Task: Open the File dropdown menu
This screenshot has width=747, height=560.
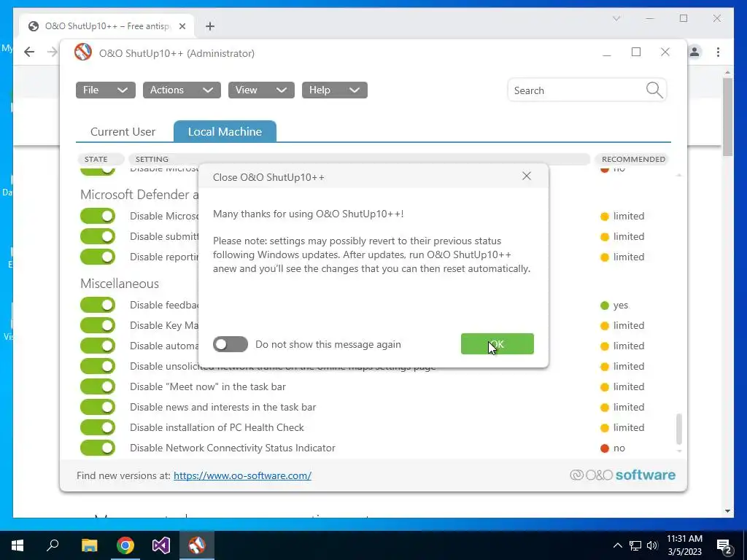Action: (105, 90)
